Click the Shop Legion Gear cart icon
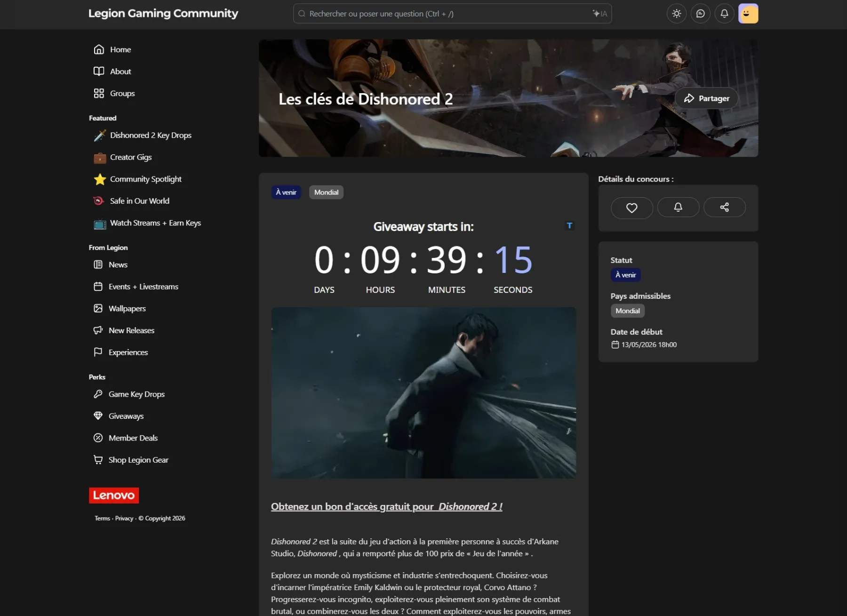This screenshot has width=847, height=616. [x=98, y=460]
